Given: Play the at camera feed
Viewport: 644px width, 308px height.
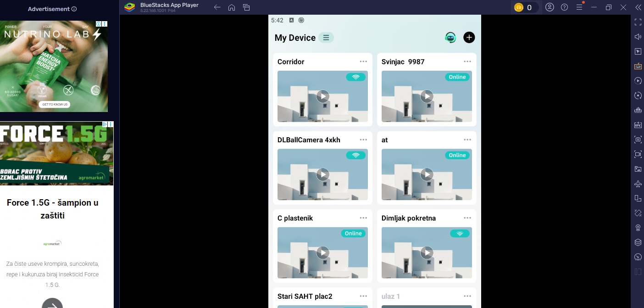Looking at the screenshot, I should (x=427, y=174).
